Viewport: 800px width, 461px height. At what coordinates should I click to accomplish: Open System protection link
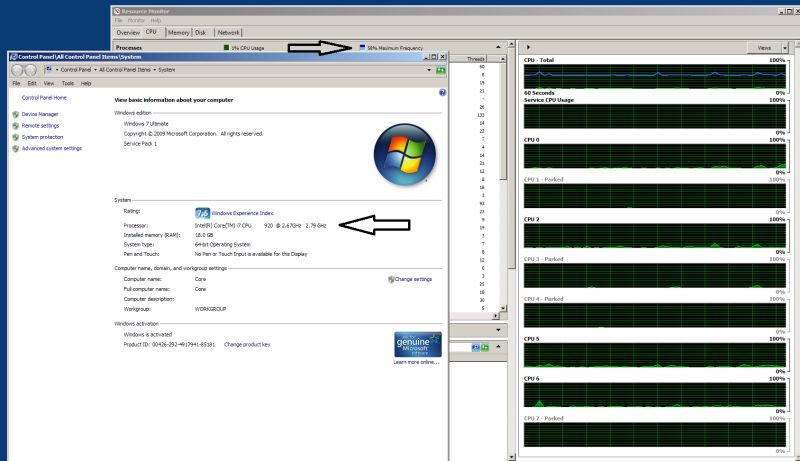pyautogui.click(x=42, y=137)
